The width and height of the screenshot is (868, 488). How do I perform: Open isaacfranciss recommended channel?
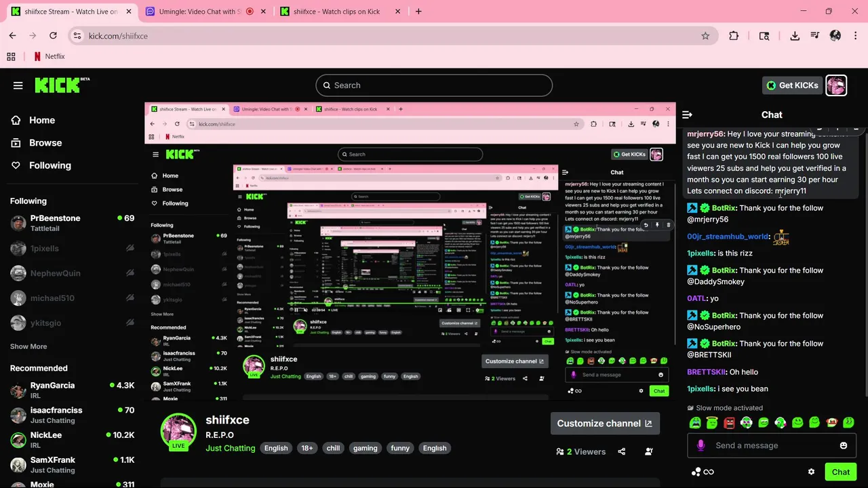click(72, 415)
